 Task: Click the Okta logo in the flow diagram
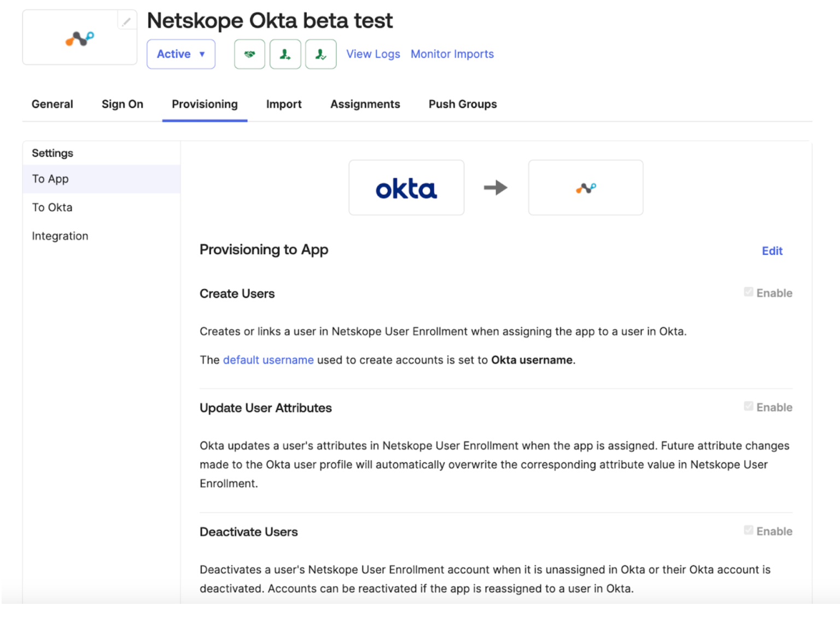pyautogui.click(x=406, y=188)
